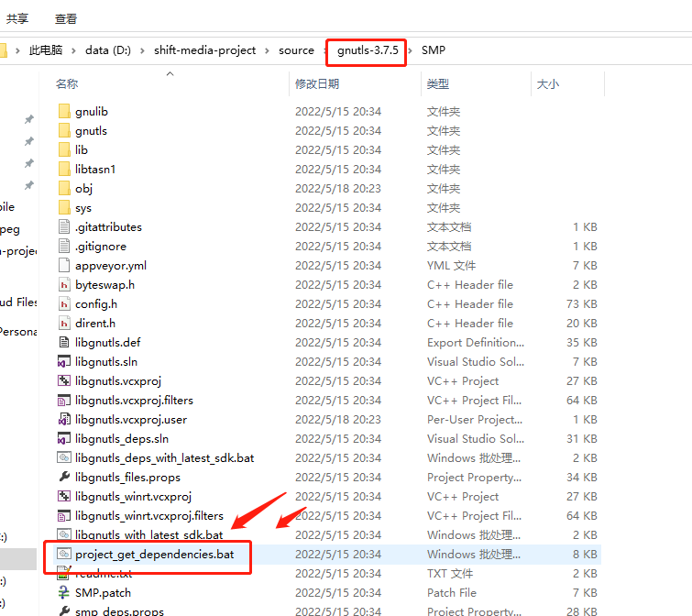Click the libgnutls.sln Visual Studio solution icon
Viewport: 692px width, 616px height.
tap(64, 362)
